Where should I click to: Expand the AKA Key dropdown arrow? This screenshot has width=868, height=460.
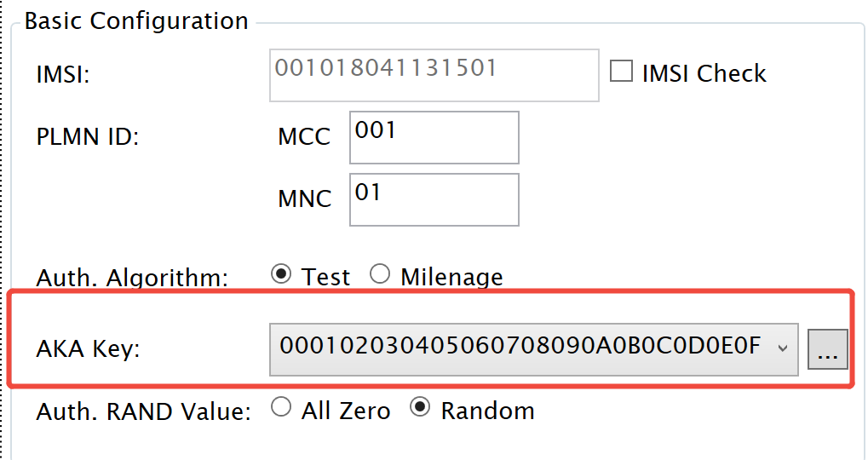click(783, 348)
